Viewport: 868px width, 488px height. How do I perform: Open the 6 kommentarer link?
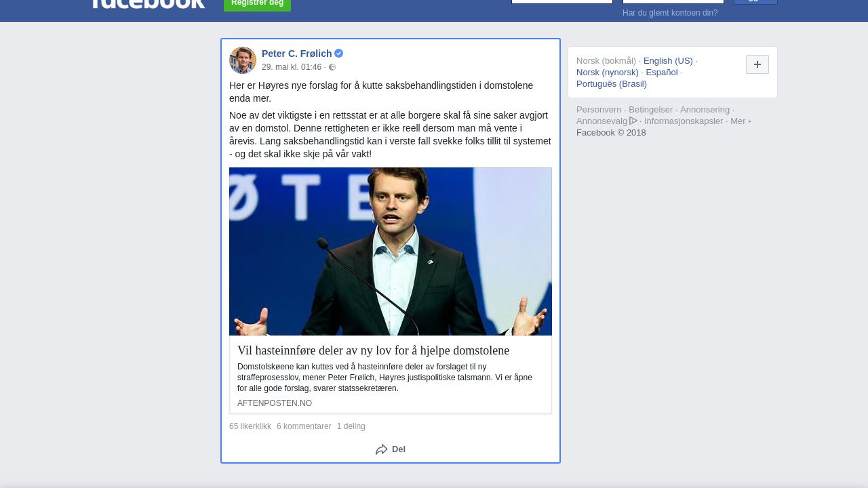(304, 426)
